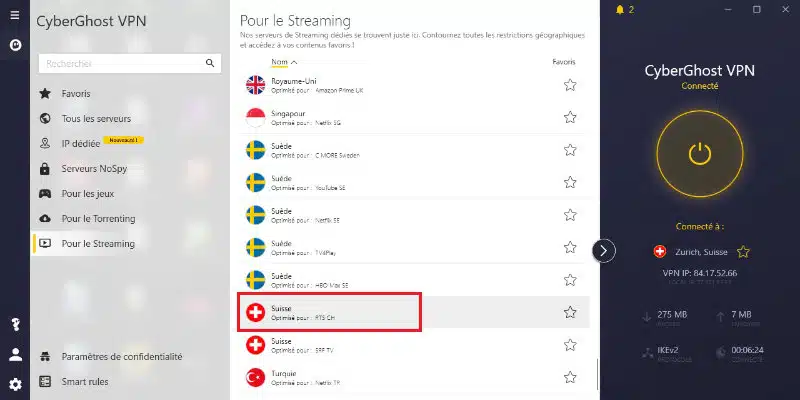Click the Swedish flag beside Netflix SE
Image resolution: width=800 pixels, height=400 pixels.
click(256, 215)
